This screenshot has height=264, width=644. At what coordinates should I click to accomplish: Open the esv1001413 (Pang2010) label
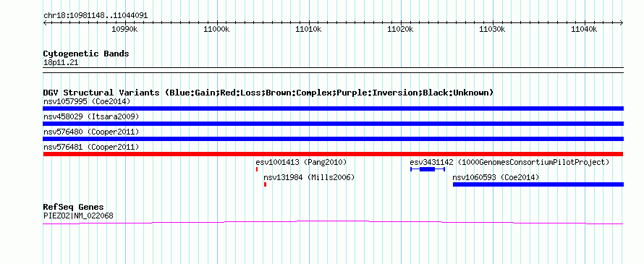pos(301,162)
